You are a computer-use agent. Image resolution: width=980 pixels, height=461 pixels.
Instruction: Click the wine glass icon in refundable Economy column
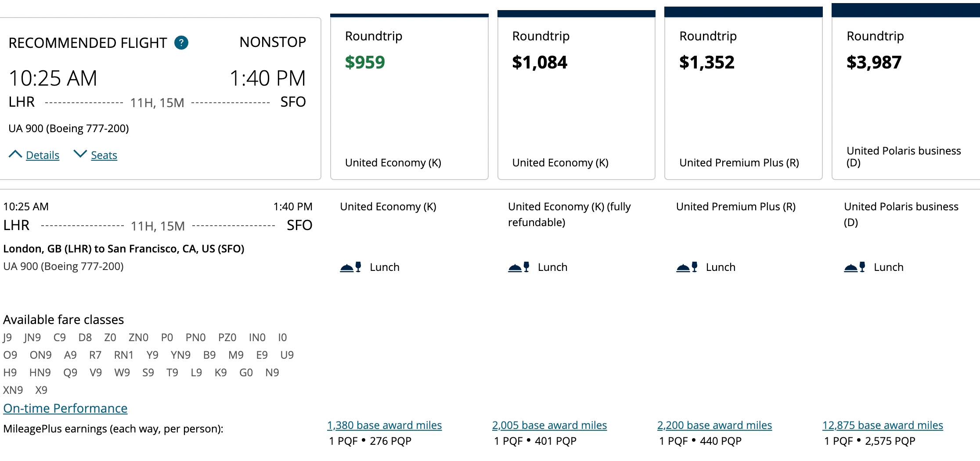[x=526, y=266]
